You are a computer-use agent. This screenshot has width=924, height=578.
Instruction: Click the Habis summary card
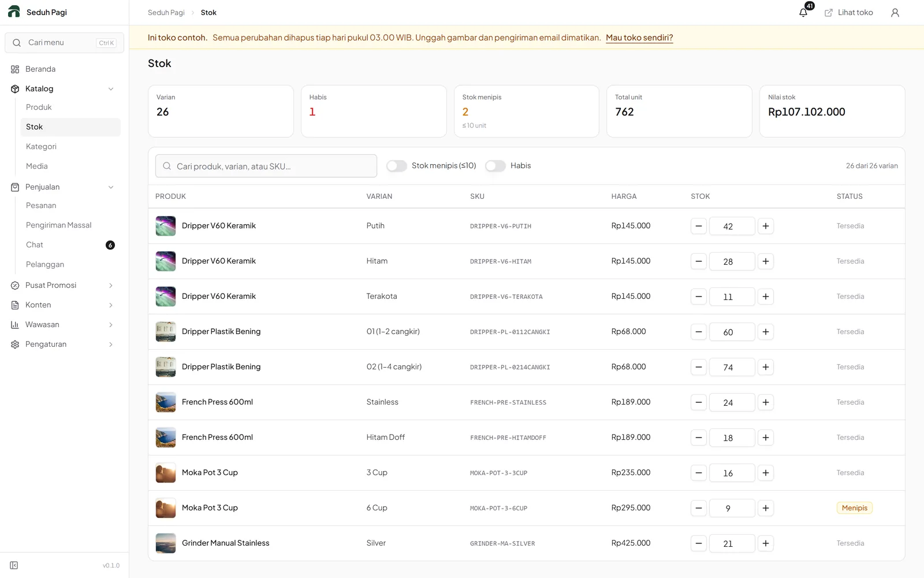click(x=374, y=111)
